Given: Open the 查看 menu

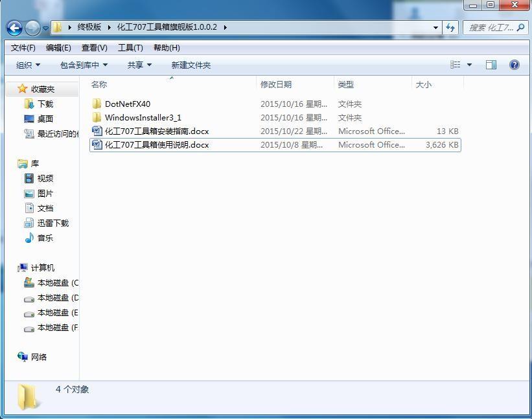Looking at the screenshot, I should pyautogui.click(x=93, y=47).
